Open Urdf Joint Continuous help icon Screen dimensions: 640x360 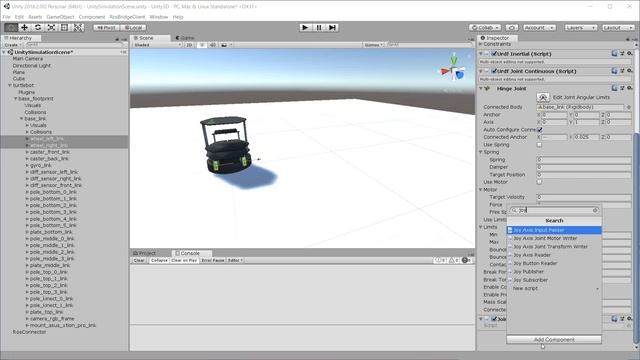(614, 71)
